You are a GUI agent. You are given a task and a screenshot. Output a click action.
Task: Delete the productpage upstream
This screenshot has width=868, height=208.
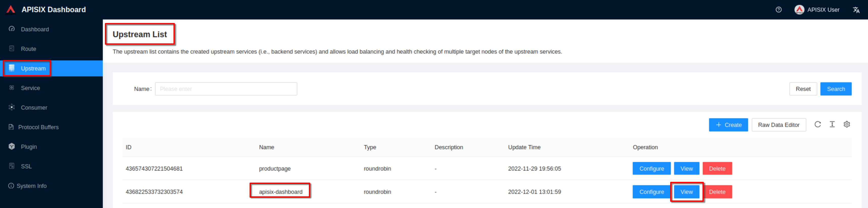point(717,169)
